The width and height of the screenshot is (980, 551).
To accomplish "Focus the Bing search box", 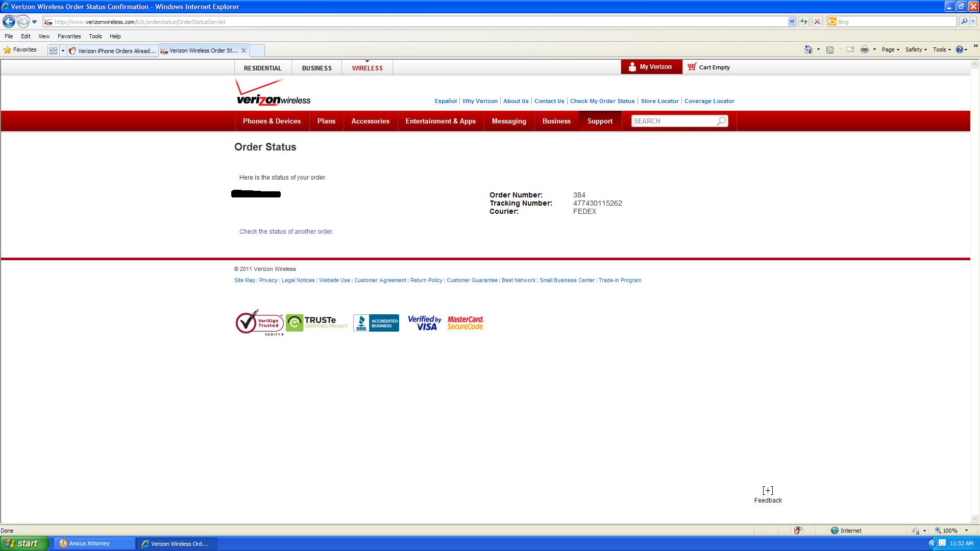I will pos(896,22).
